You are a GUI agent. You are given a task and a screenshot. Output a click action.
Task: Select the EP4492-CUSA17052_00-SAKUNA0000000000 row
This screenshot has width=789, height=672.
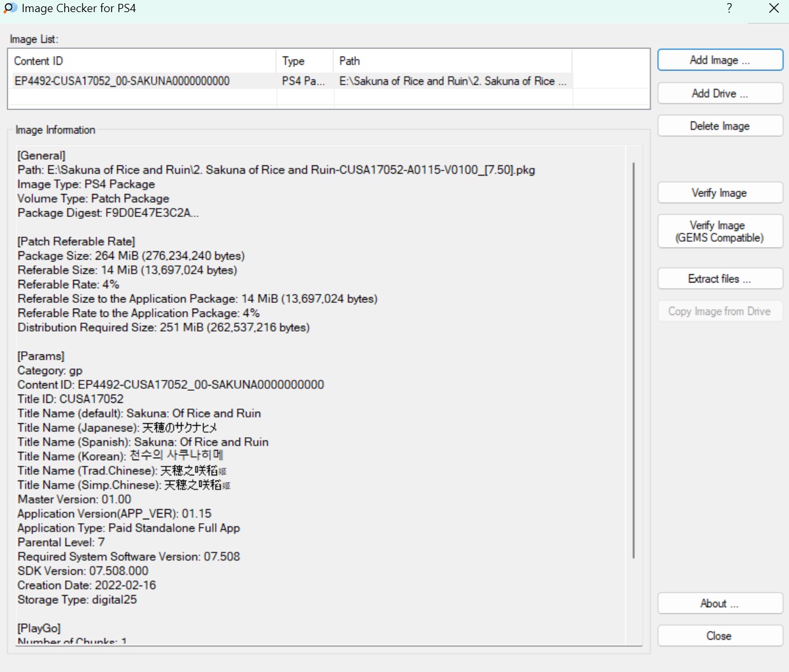point(291,81)
